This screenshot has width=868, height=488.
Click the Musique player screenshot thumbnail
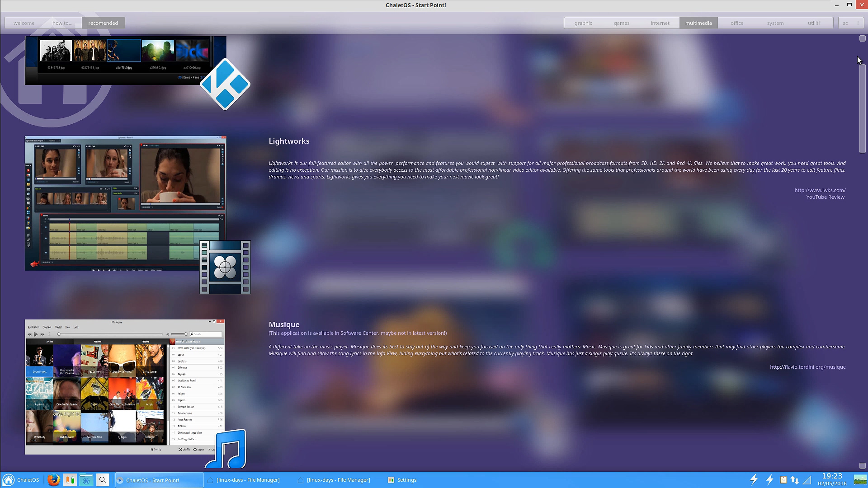[x=125, y=387]
